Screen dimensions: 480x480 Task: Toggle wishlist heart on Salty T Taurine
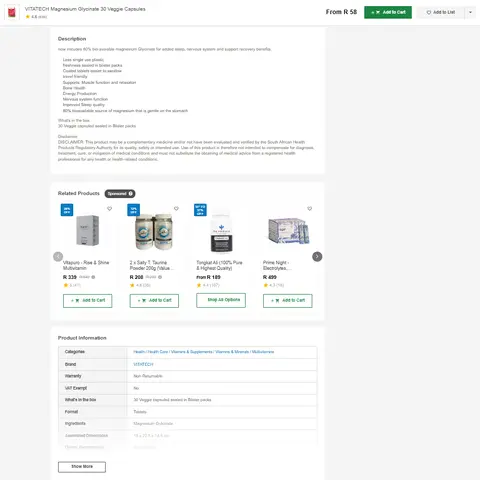tap(176, 209)
